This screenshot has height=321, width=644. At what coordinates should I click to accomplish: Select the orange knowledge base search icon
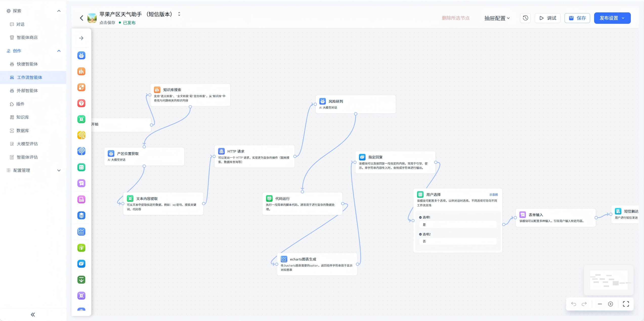81,72
